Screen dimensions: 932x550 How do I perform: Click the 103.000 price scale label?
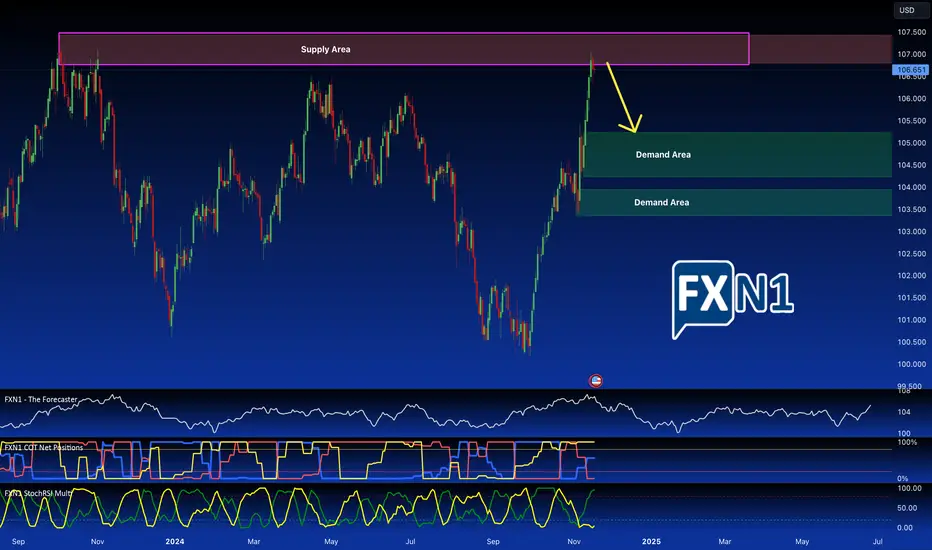tap(912, 231)
